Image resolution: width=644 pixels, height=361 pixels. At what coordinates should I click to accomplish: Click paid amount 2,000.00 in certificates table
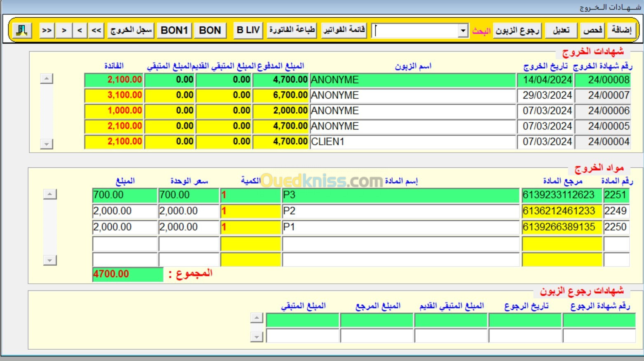[281, 111]
